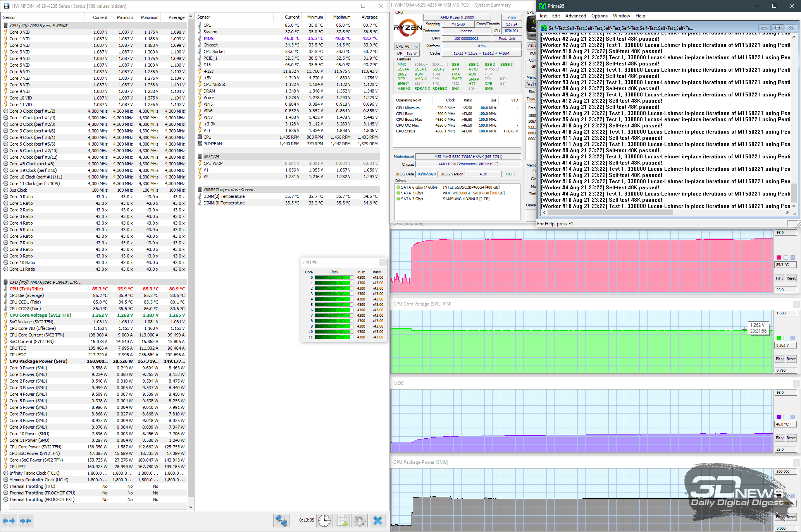
Task: Click Fit y on CPU Tctl/Tdie graph
Action: [x=780, y=278]
